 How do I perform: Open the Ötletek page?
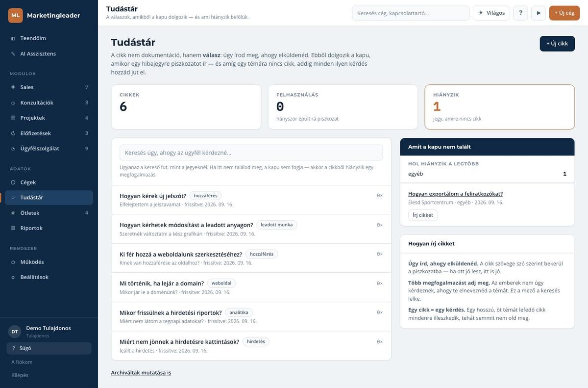pyautogui.click(x=49, y=213)
